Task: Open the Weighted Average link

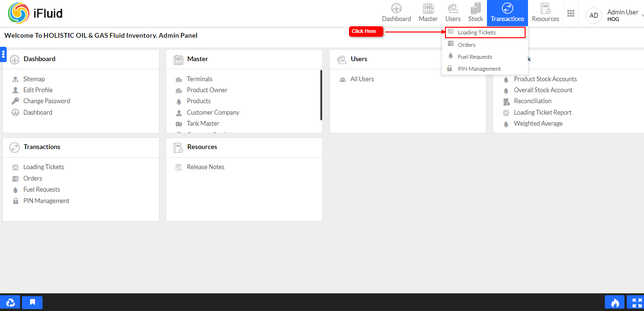Action: pos(538,123)
